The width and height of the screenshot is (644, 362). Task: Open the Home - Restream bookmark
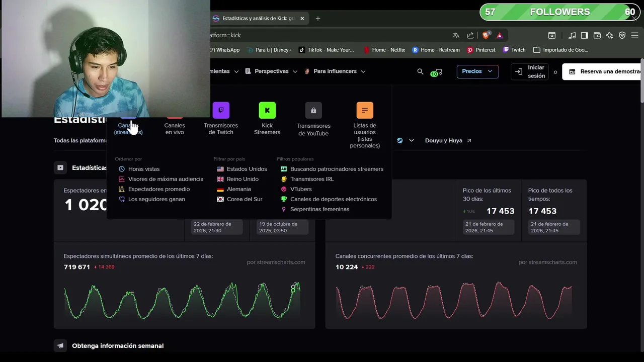click(436, 50)
